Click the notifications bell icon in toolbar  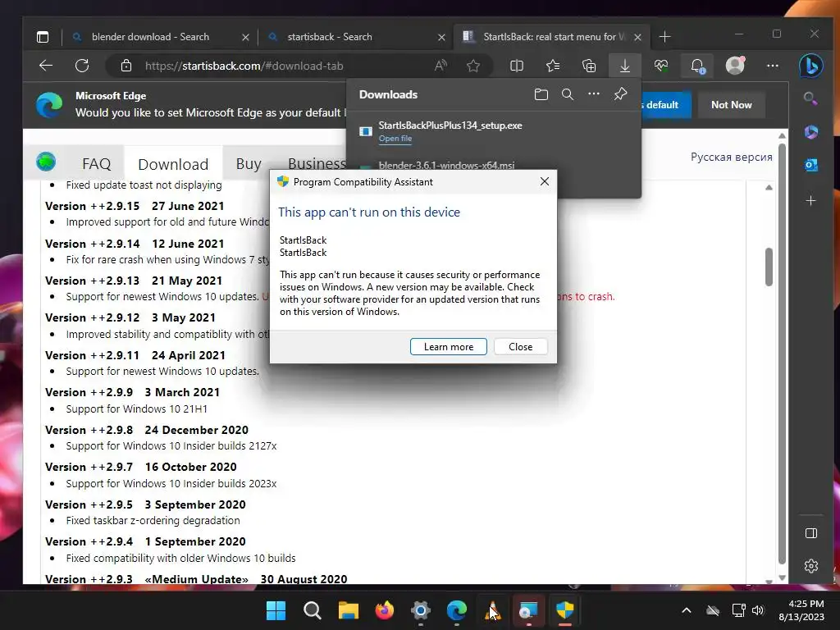pos(697,66)
